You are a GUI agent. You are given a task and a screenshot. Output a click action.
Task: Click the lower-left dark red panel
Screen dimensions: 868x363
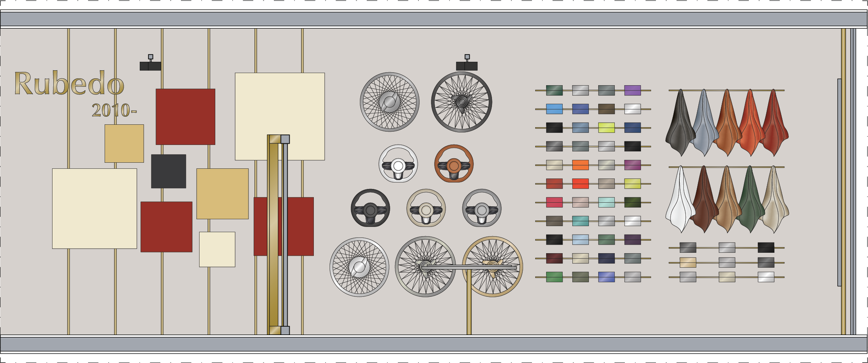[x=166, y=227]
